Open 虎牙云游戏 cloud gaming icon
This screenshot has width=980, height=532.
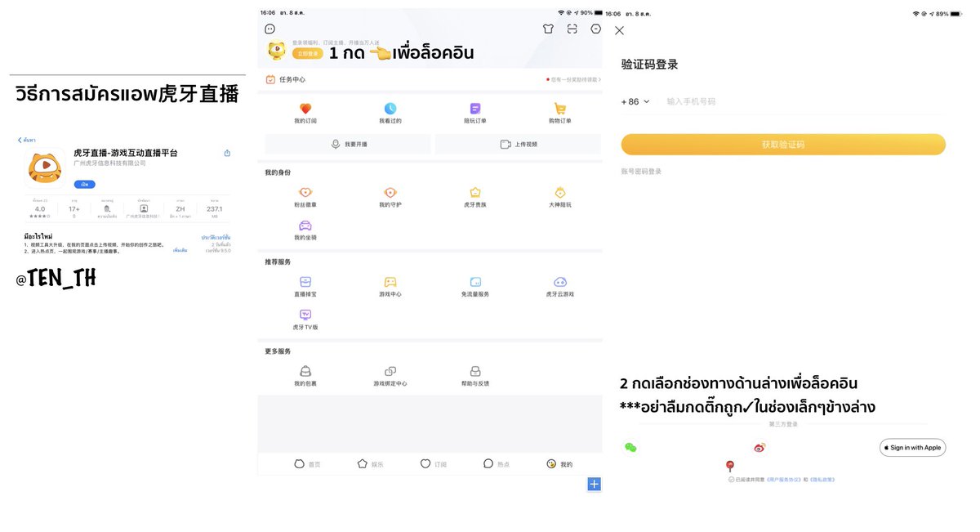pos(560,281)
